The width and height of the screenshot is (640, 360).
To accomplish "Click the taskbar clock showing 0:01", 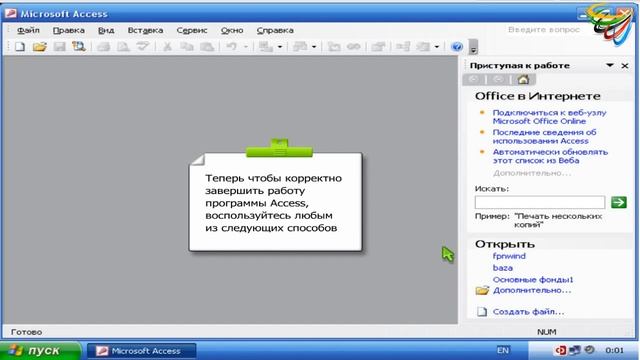I will 615,350.
